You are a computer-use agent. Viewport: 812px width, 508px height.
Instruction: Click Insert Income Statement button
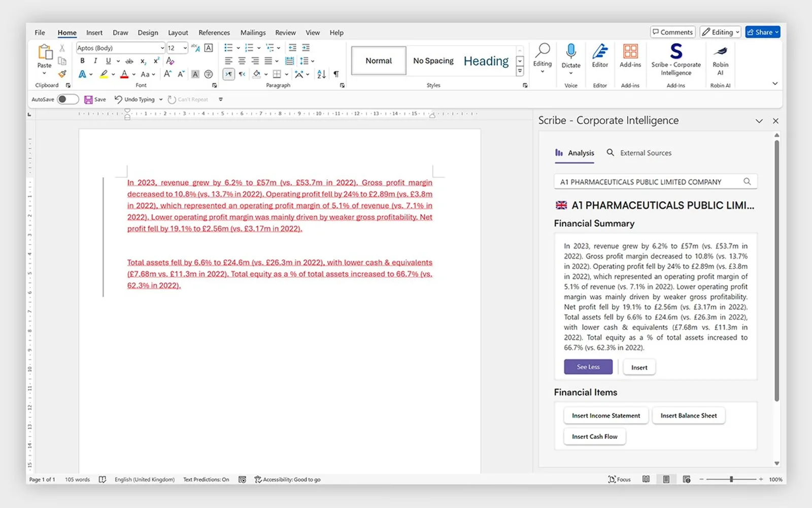(x=606, y=416)
